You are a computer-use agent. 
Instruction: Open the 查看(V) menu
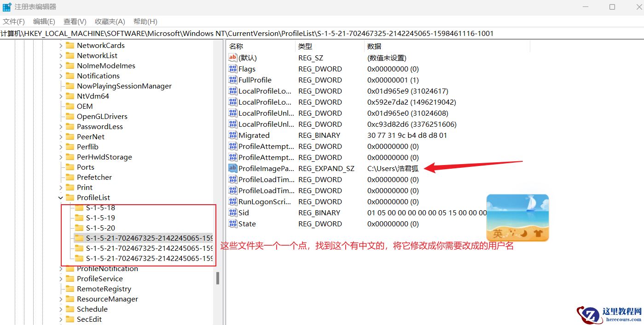click(75, 21)
